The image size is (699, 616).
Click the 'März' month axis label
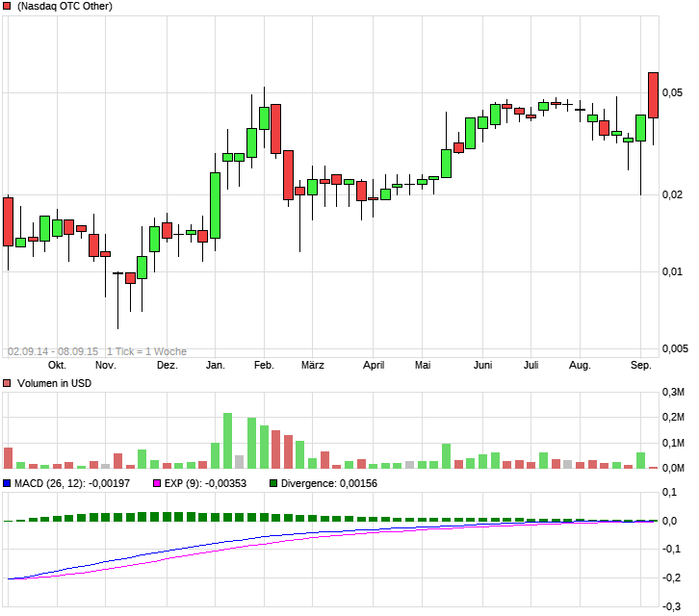[x=313, y=366]
